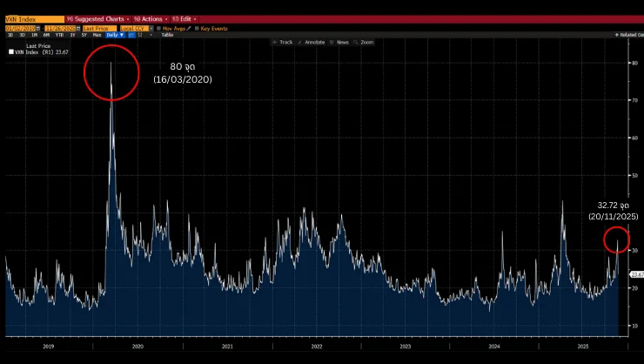This screenshot has width=644, height=364.
Task: Enable the Mov Avgs checkbox
Action: [x=159, y=29]
